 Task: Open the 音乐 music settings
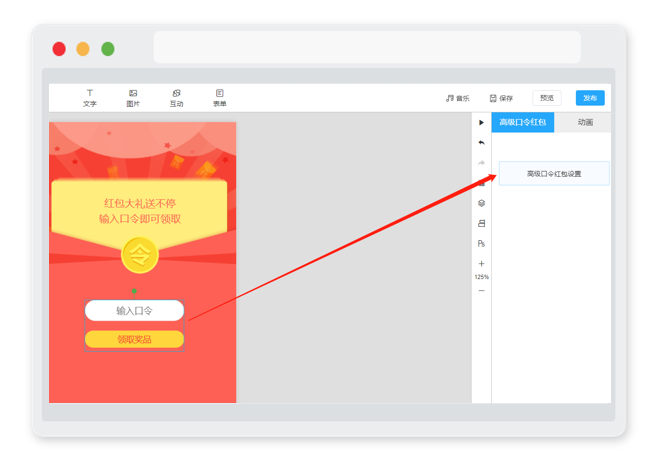pos(458,98)
